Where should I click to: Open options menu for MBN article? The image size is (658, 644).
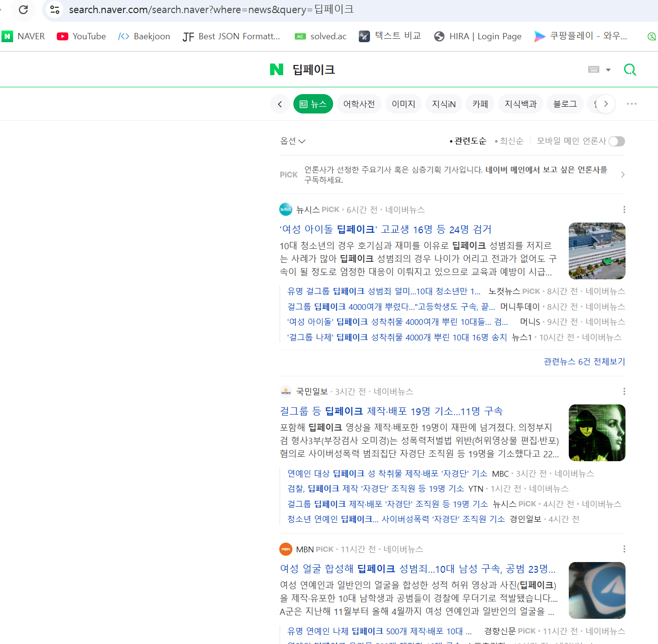624,549
